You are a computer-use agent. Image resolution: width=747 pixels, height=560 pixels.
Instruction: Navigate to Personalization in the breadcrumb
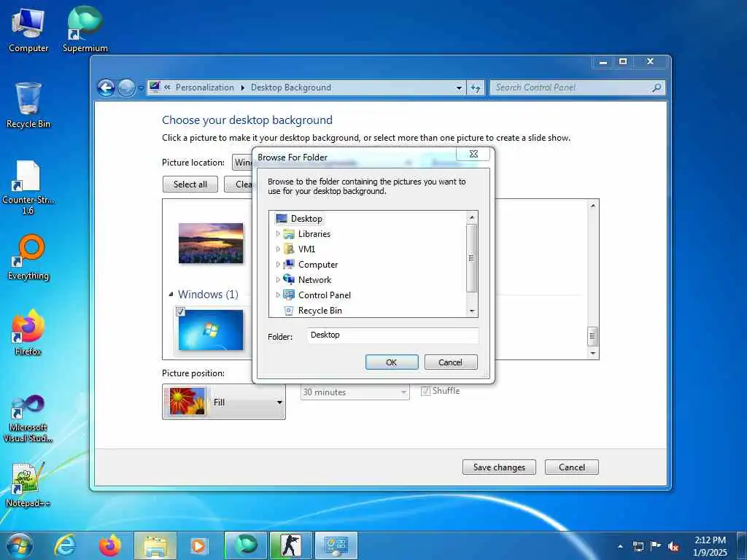[204, 87]
